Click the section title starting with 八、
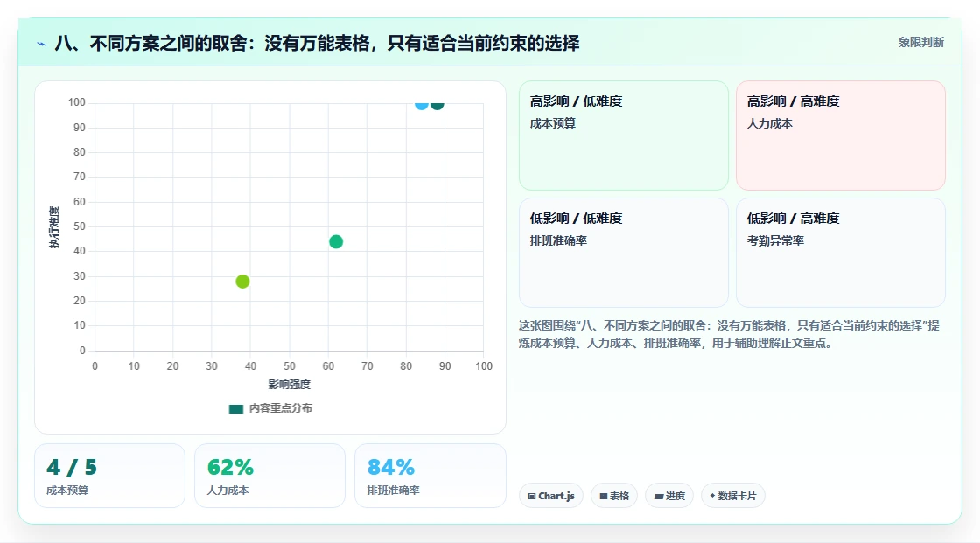The width and height of the screenshot is (980, 543). 317,43
